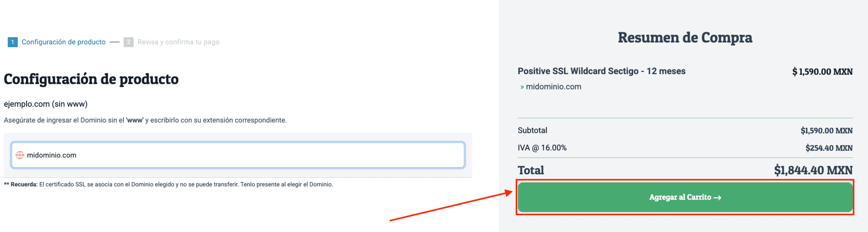Click the total amount $1,844.40 MXN
Viewport: 868px width, 232px height.
coord(813,170)
